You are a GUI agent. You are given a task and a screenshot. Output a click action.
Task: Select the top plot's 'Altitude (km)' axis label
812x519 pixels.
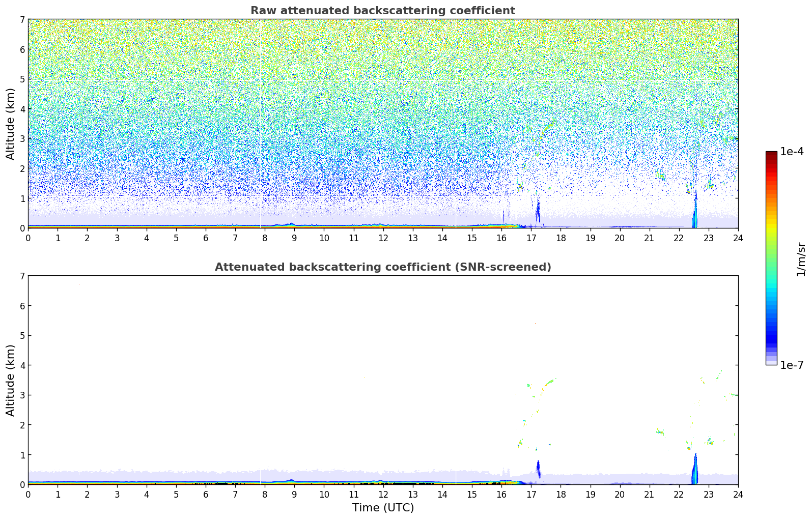coord(11,124)
